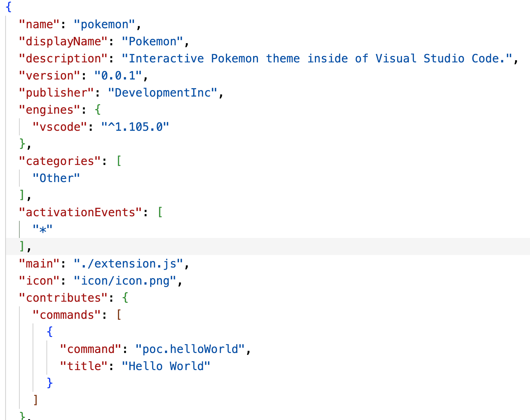Click the "Other" category value
Image resolution: width=530 pixels, height=420 pixels.
(x=56, y=179)
